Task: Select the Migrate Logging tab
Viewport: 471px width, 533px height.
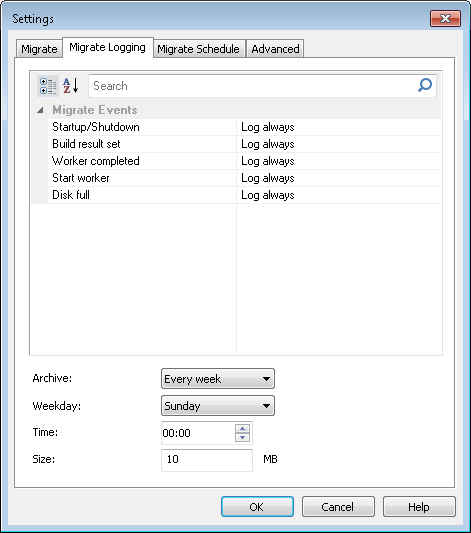Action: pos(107,47)
